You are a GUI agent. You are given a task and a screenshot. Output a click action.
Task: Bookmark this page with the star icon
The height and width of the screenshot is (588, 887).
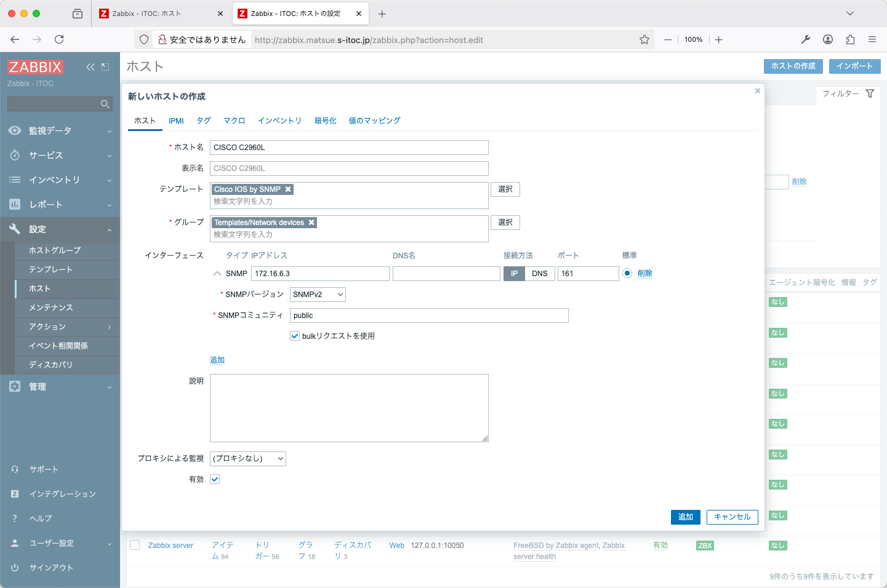point(644,39)
